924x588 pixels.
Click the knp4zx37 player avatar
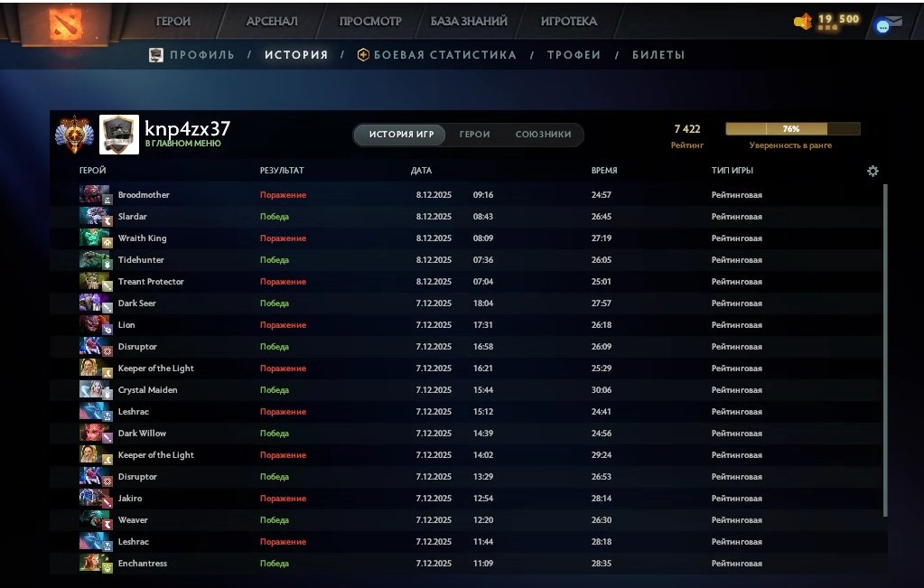(x=119, y=134)
